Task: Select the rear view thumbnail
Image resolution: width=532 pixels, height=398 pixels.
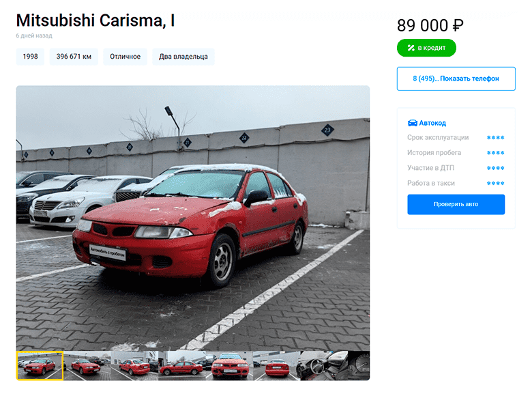Action: pos(276,366)
